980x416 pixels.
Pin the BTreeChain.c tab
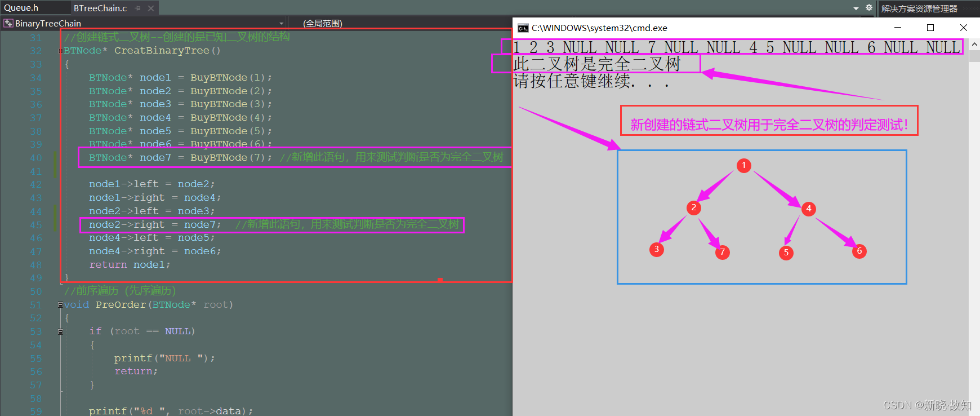pos(138,8)
